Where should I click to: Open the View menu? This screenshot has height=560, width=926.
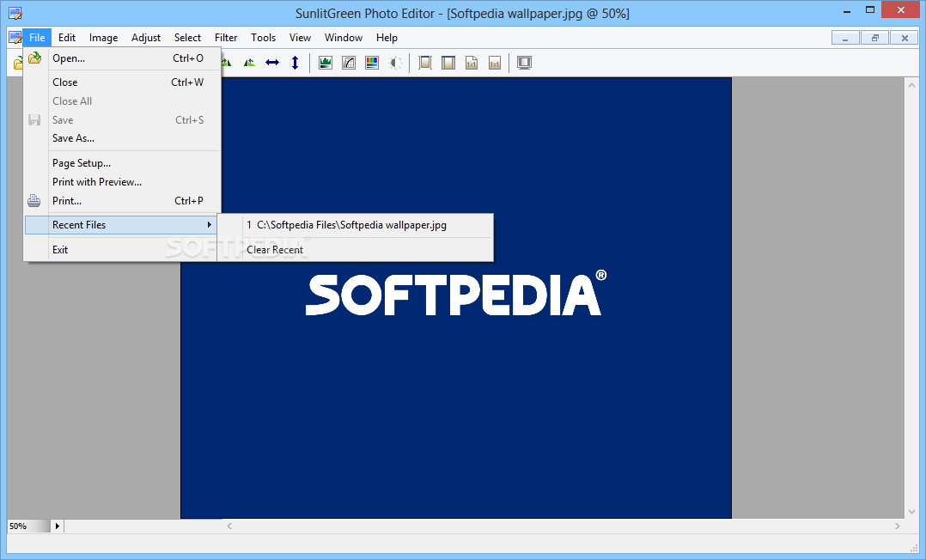300,37
